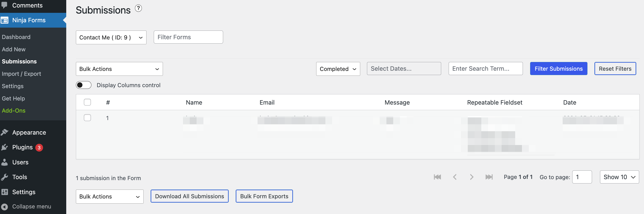
Task: Go to next page arrow icon
Action: coord(472,177)
